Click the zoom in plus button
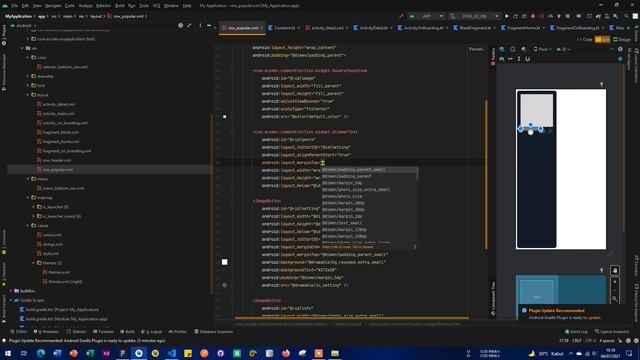This screenshot has height=360, width=640. (x=615, y=282)
